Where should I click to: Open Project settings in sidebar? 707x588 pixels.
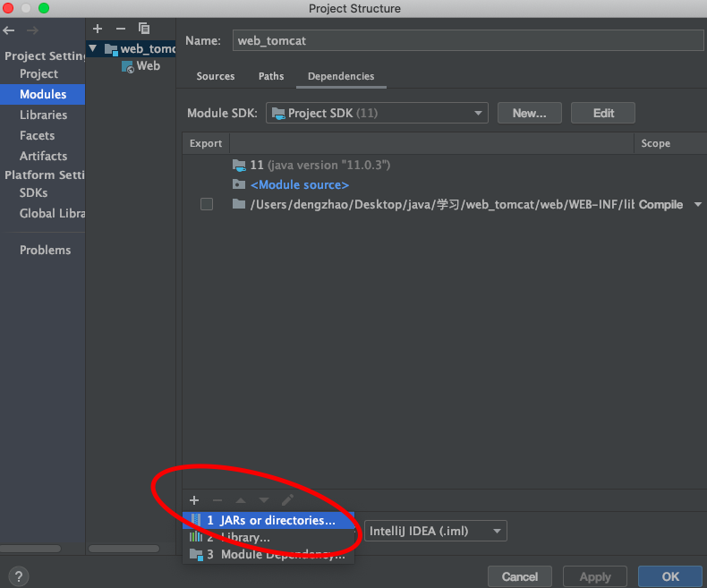[x=42, y=74]
